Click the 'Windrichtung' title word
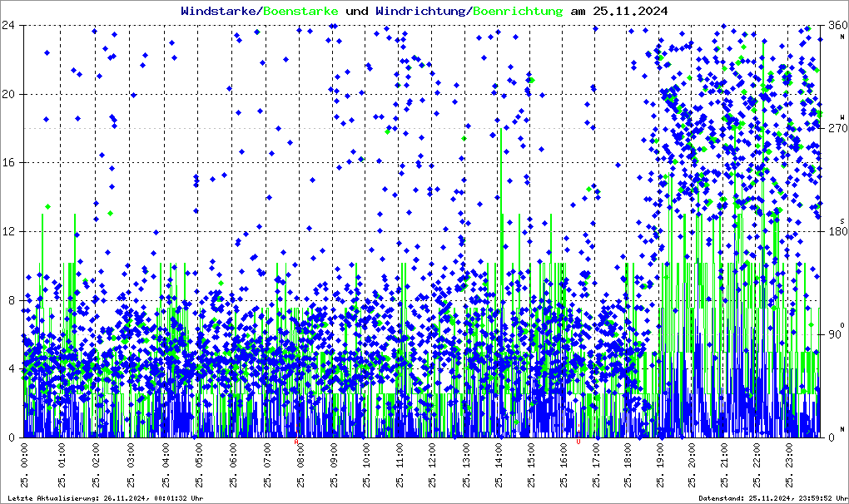The width and height of the screenshot is (849, 504). tap(420, 11)
